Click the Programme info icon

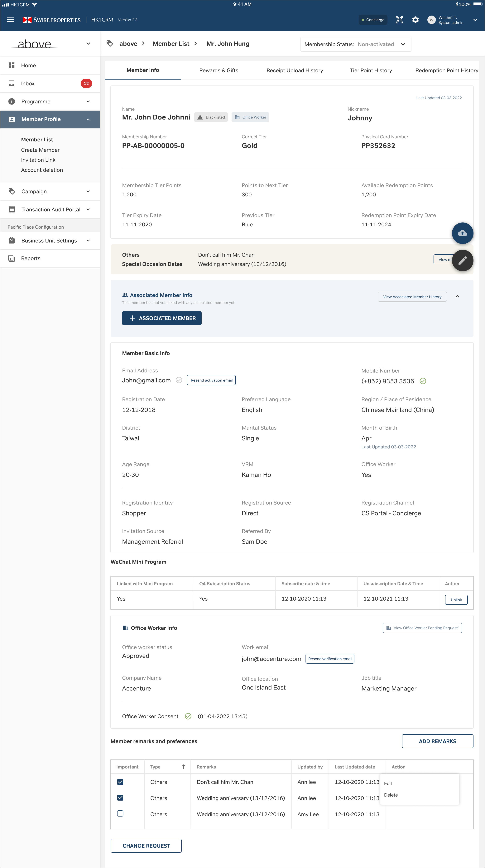tap(12, 101)
